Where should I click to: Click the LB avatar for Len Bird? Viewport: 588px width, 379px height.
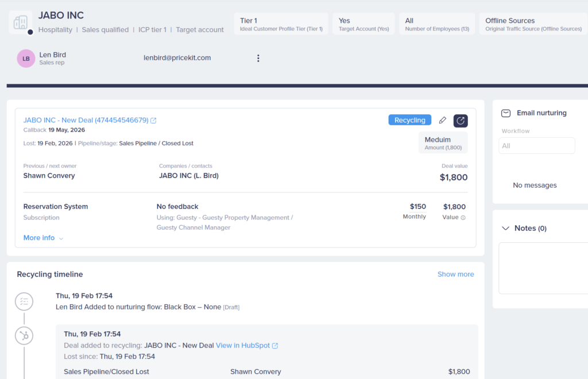coord(26,59)
